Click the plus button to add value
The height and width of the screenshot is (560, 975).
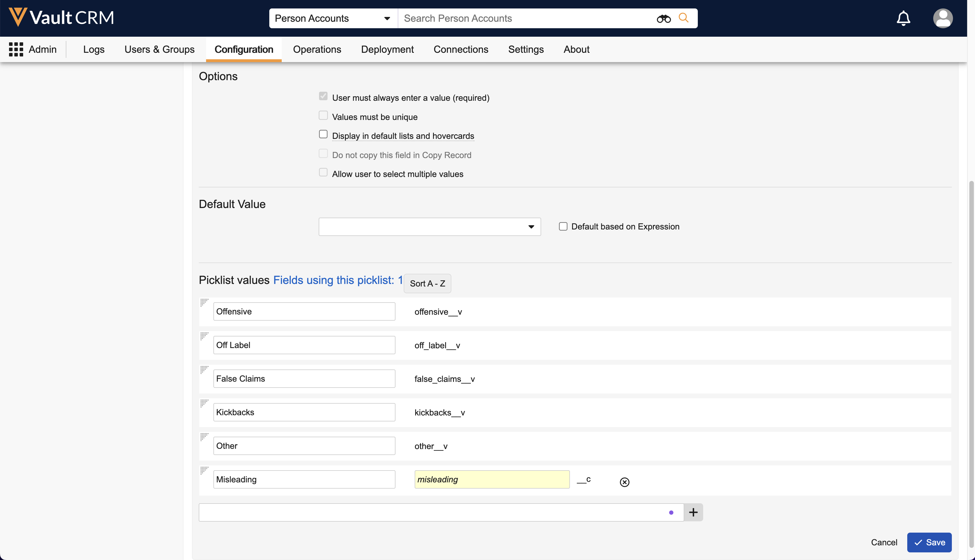coord(693,512)
